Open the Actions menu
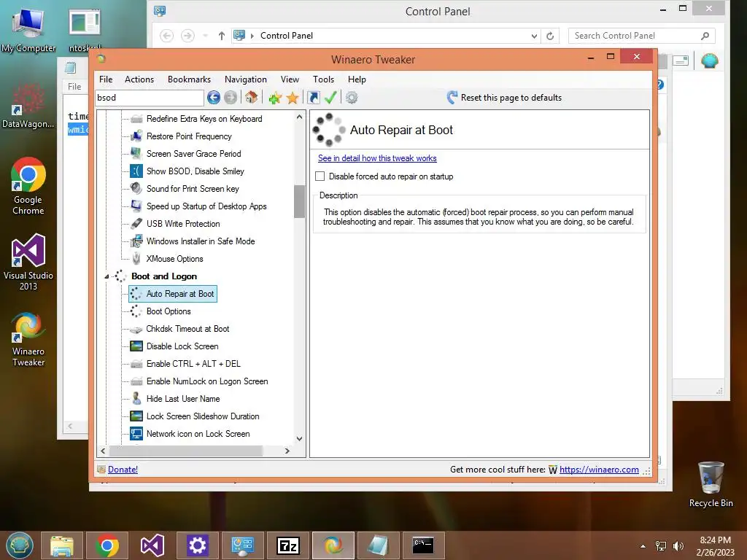Viewport: 747px width, 560px height. coord(139,79)
